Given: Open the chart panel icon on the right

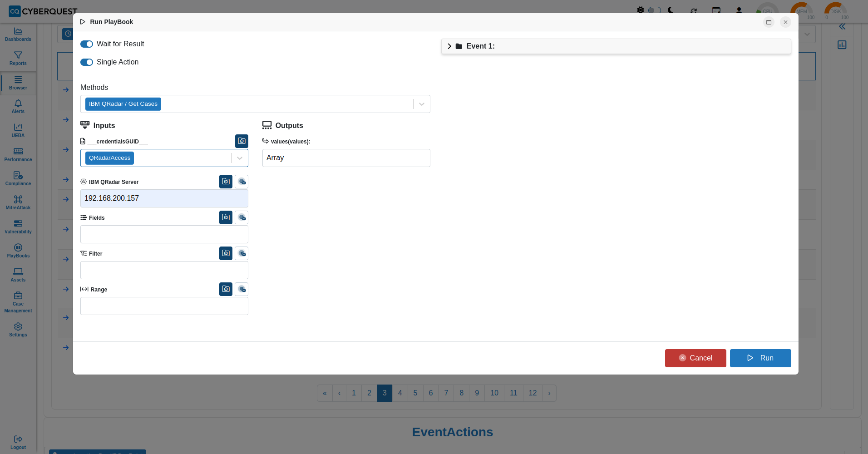Looking at the screenshot, I should click(842, 45).
